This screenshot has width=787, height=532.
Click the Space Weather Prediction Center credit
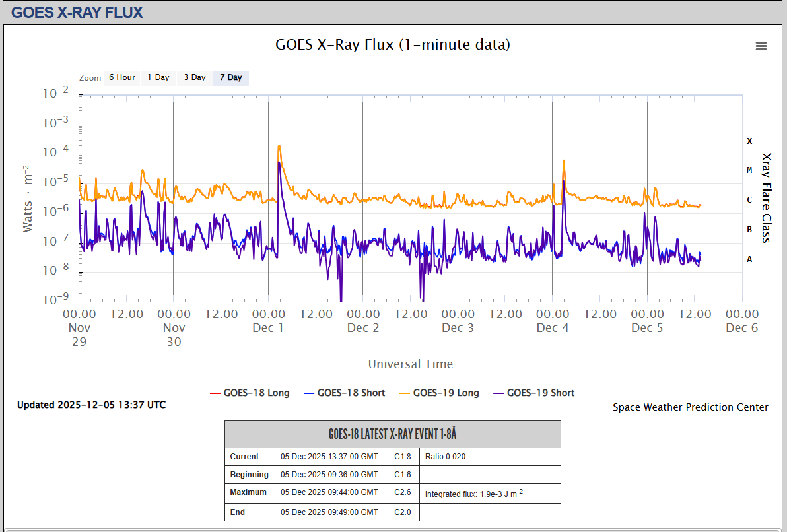pos(690,407)
